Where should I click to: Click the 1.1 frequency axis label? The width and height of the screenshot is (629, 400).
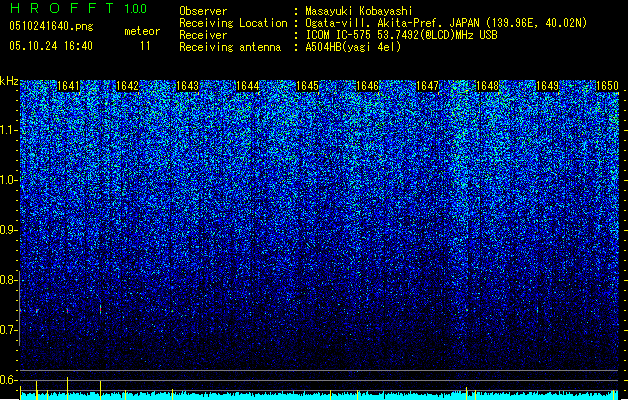(x=8, y=130)
